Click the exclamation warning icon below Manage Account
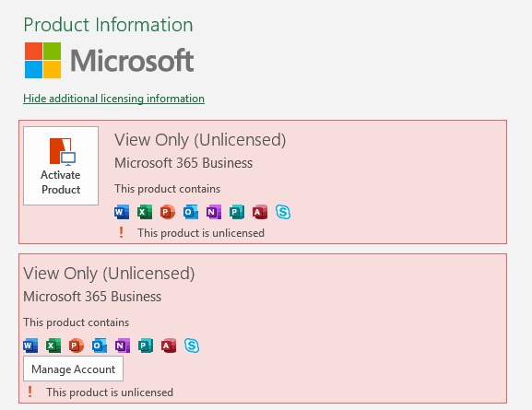 [x=30, y=392]
